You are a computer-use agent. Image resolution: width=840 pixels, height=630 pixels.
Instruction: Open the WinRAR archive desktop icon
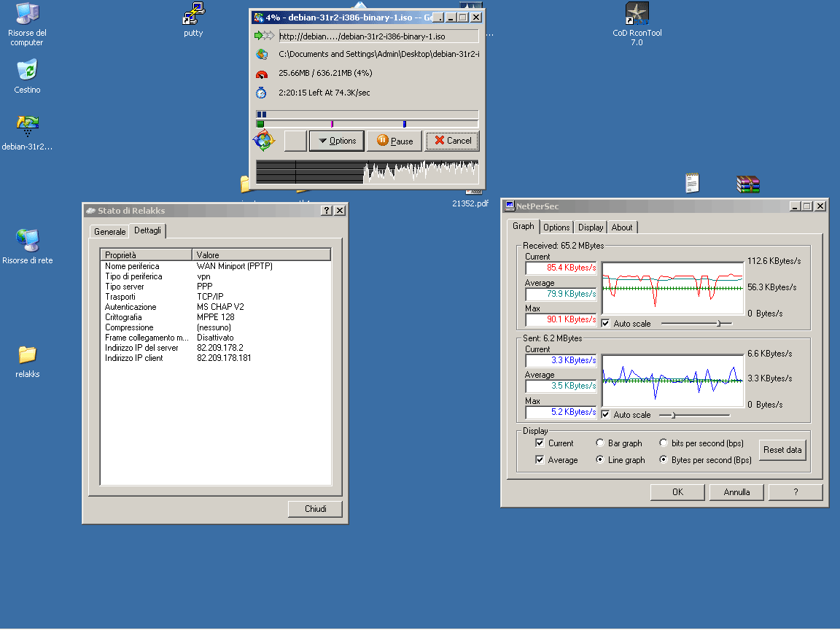click(x=747, y=184)
